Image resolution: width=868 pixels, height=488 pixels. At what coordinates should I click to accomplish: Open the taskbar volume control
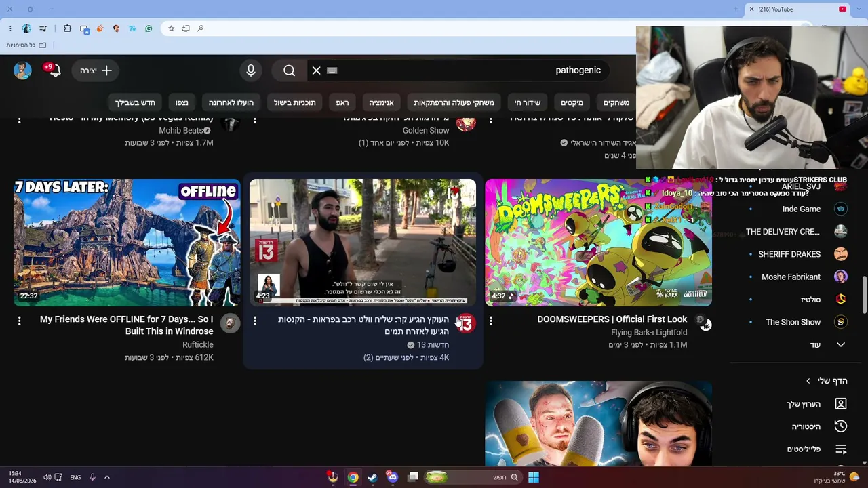coord(47,477)
